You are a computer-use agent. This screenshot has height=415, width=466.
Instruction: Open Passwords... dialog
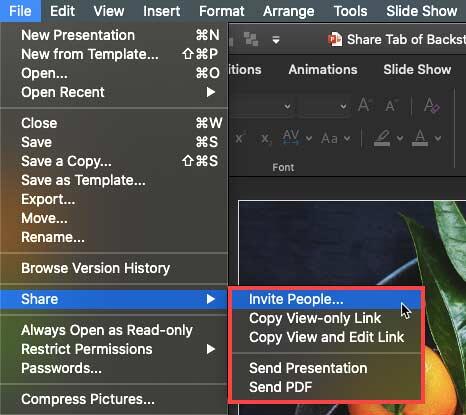(114, 368)
